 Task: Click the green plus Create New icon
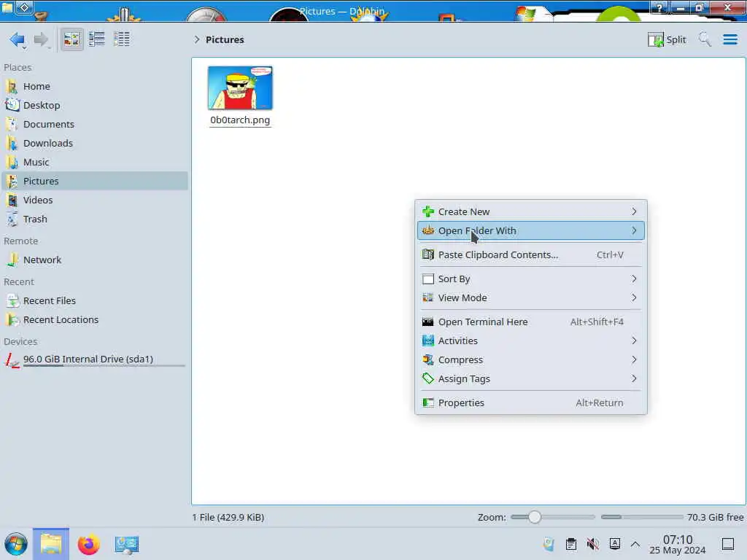pyautogui.click(x=428, y=211)
